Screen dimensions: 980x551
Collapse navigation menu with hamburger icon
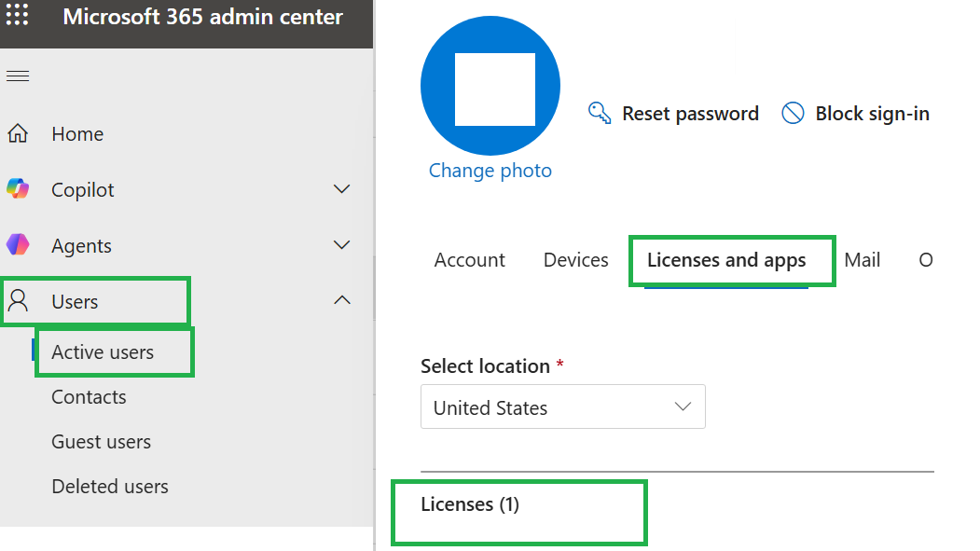point(18,76)
